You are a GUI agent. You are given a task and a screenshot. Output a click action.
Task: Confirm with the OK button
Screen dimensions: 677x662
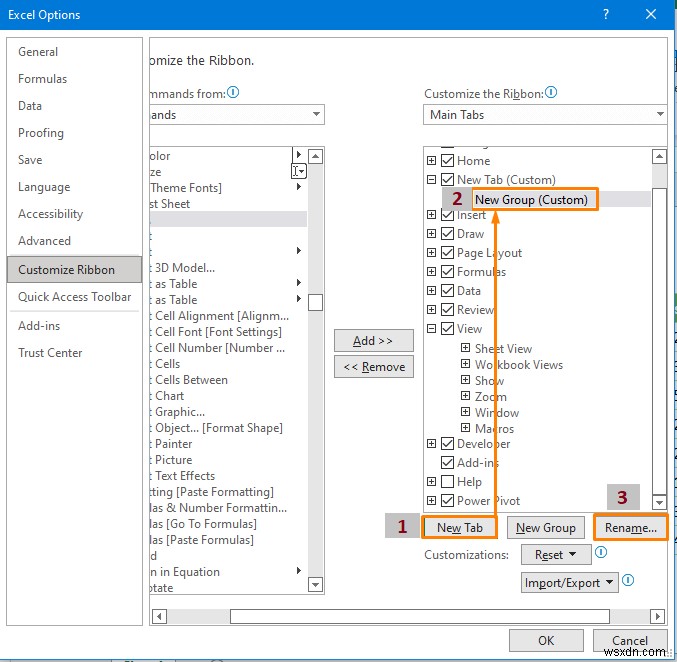pyautogui.click(x=546, y=640)
